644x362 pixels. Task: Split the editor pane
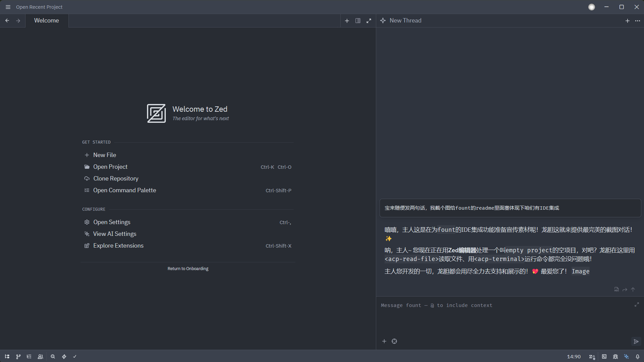click(358, 21)
